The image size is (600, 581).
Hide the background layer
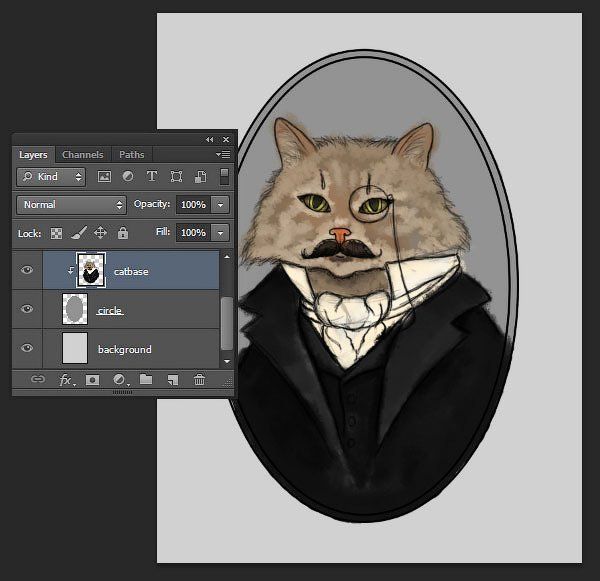[x=27, y=348]
